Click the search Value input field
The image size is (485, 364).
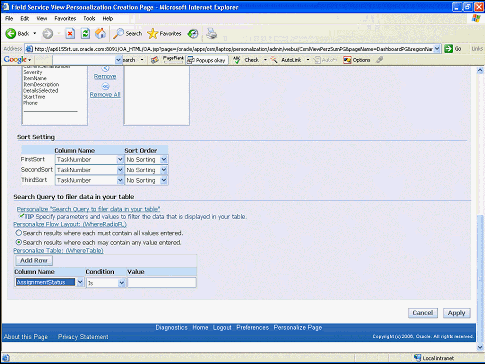click(x=162, y=283)
